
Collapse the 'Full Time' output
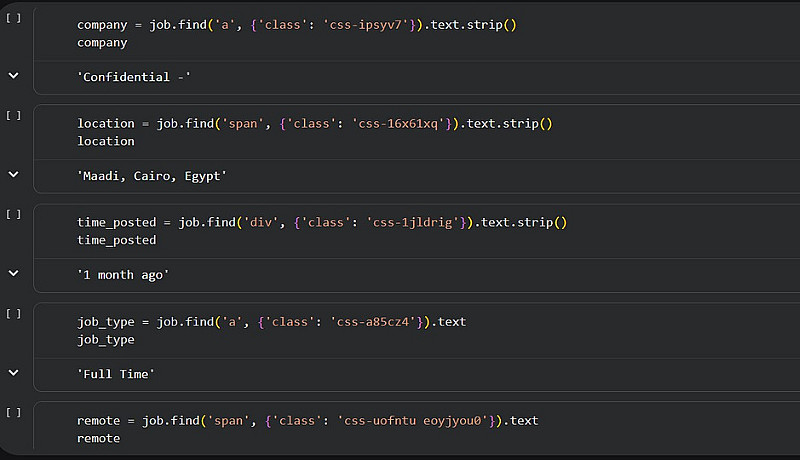14,373
